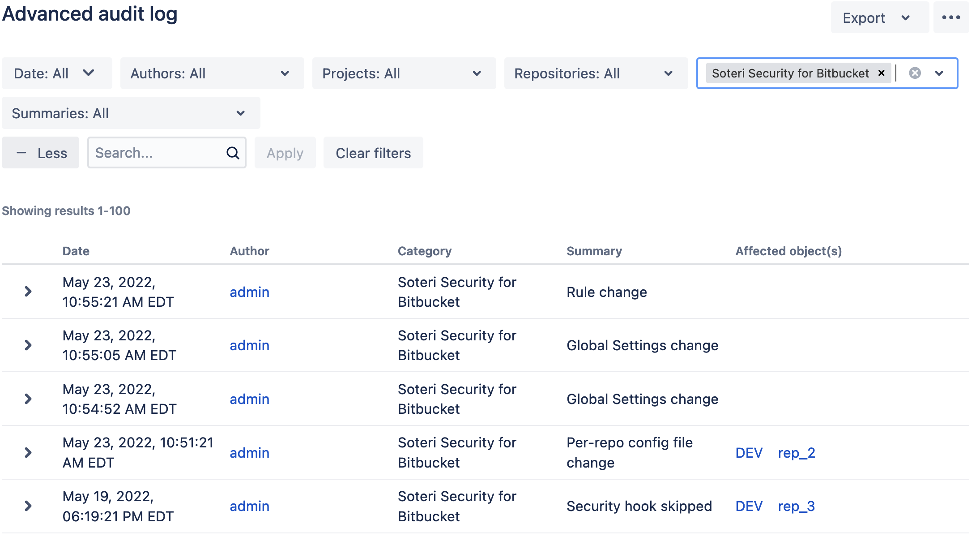Open the Summaries: All dropdown
The image size is (980, 541).
[x=131, y=113]
